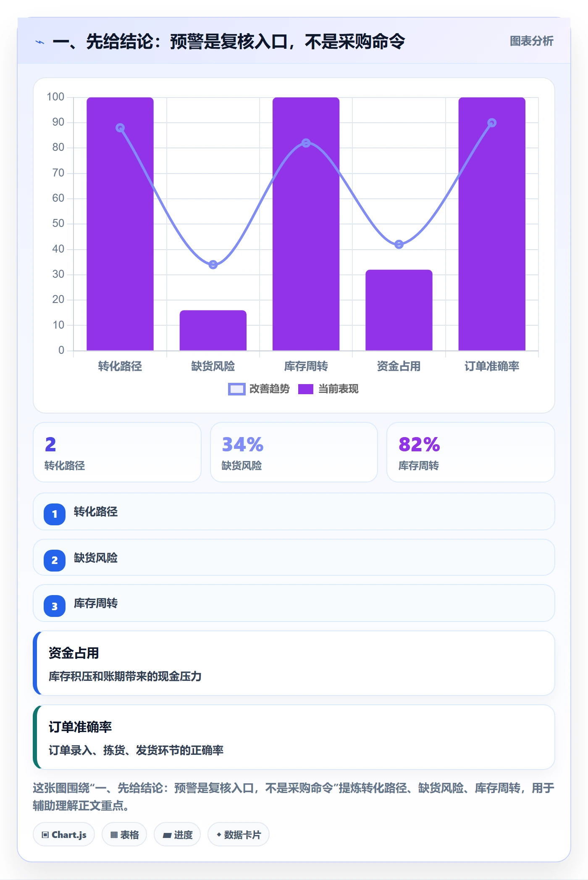Image resolution: width=588 pixels, height=880 pixels.
Task: Click the lightning icon beside the title
Action: (40, 42)
